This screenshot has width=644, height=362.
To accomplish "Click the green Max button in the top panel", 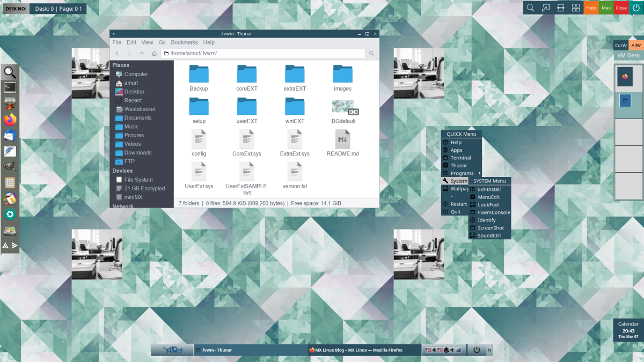I will tap(606, 8).
